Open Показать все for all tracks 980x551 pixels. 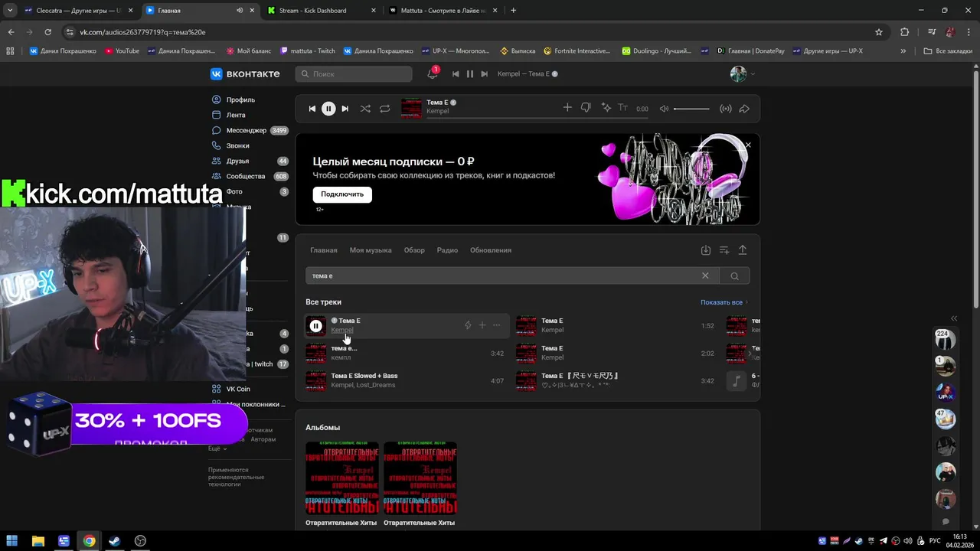(724, 302)
